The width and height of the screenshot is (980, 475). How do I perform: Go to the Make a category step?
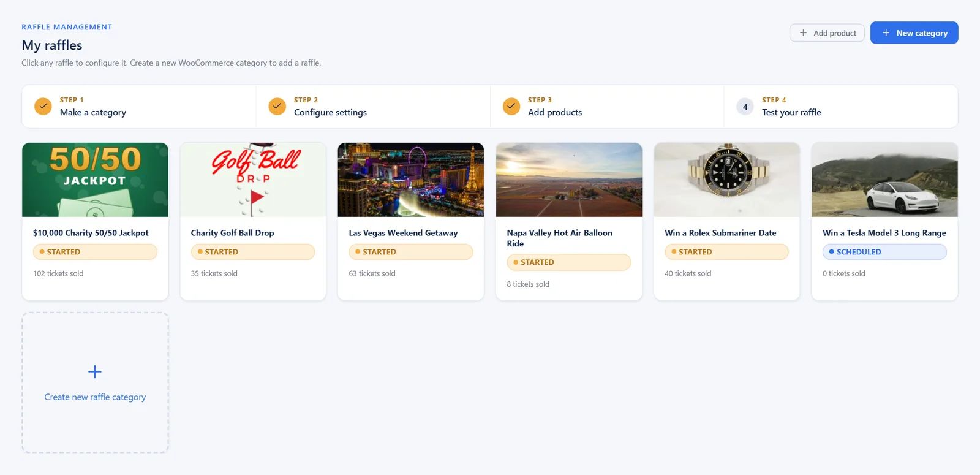click(139, 107)
